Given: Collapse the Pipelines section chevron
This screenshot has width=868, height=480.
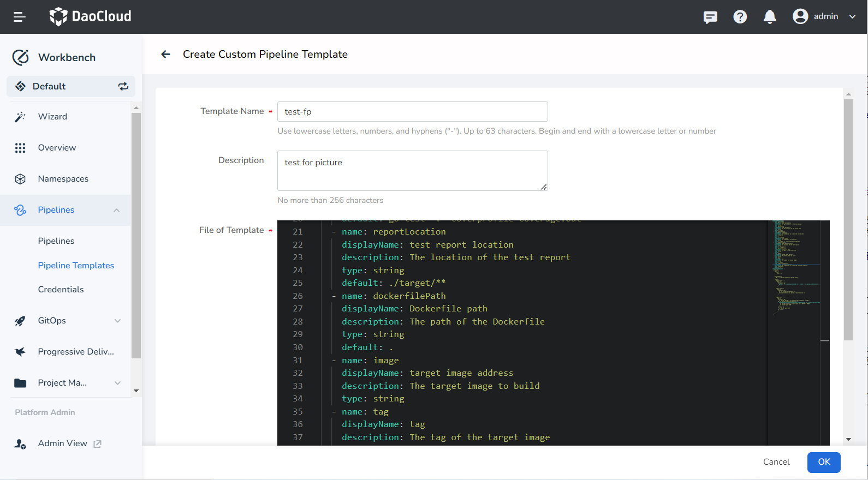Looking at the screenshot, I should (117, 210).
